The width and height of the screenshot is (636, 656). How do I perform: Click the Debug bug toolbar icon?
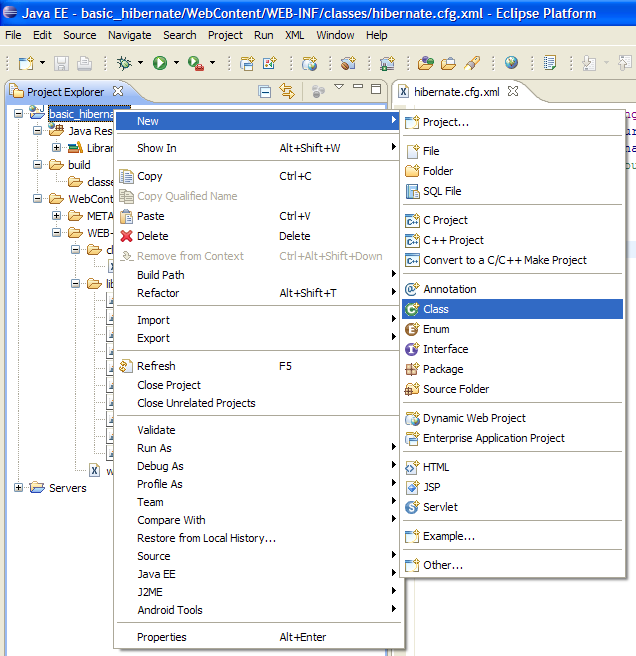coord(124,63)
